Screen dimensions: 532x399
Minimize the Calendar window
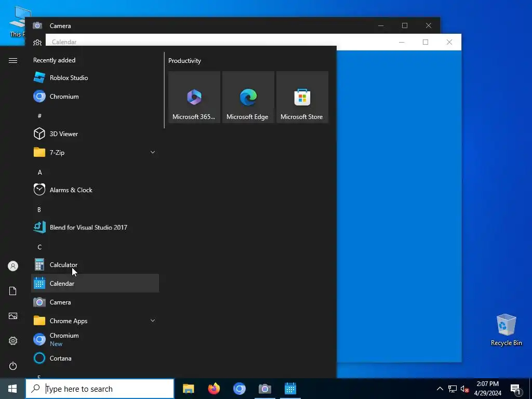(x=402, y=42)
